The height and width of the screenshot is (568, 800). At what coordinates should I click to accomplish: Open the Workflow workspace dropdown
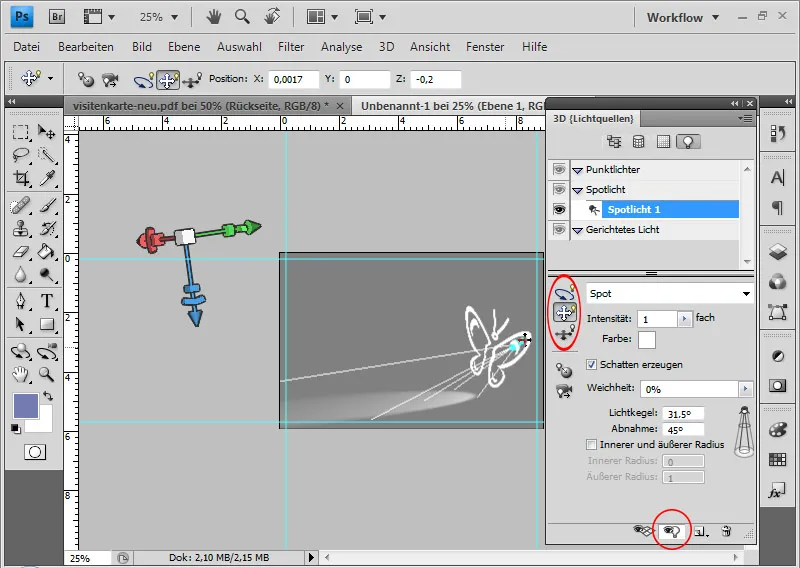[683, 18]
